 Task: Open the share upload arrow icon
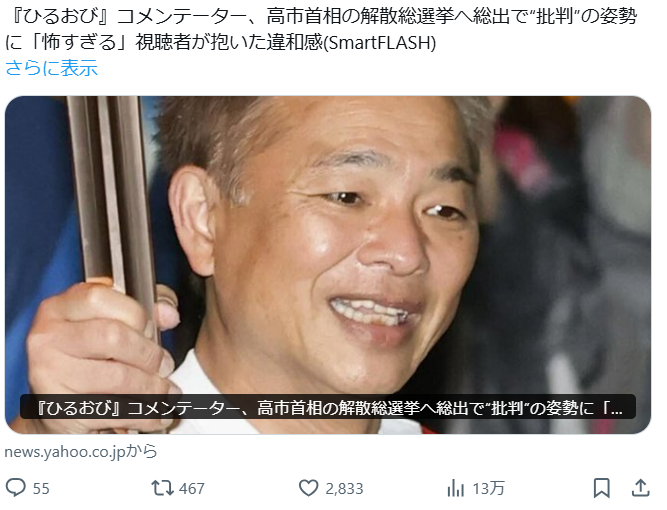[x=641, y=488]
